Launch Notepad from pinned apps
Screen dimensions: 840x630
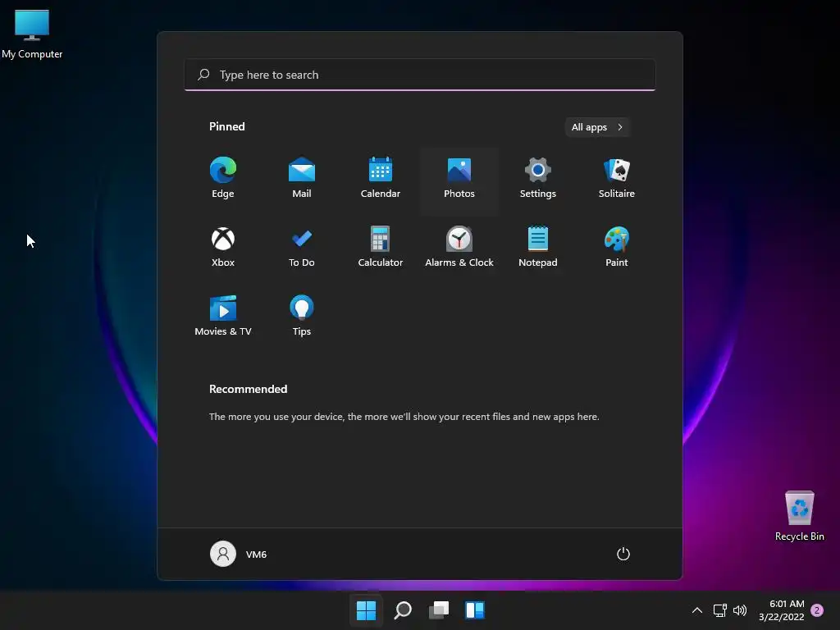(x=538, y=248)
